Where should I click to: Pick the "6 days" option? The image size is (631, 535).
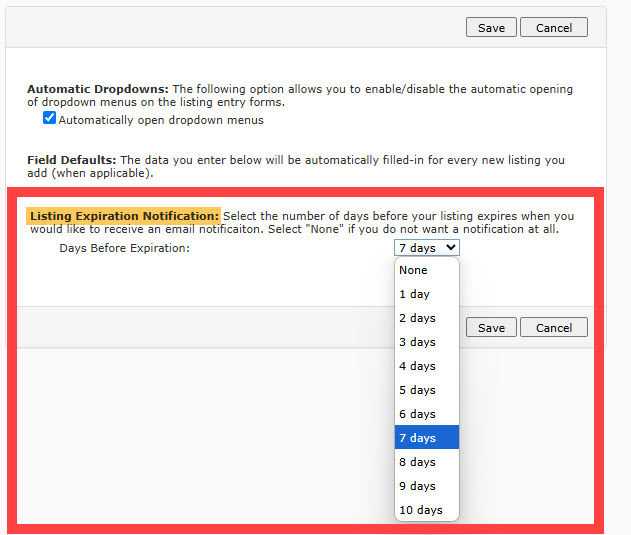(x=417, y=414)
